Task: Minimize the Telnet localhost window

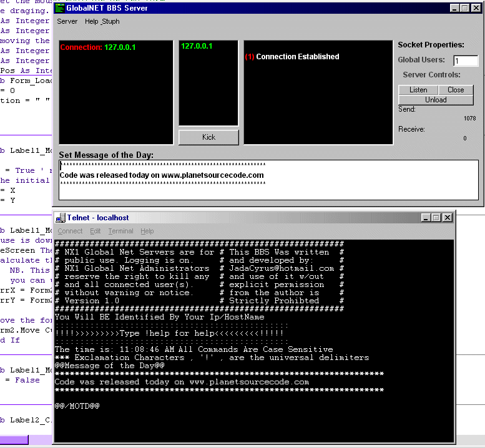Action: coord(426,218)
